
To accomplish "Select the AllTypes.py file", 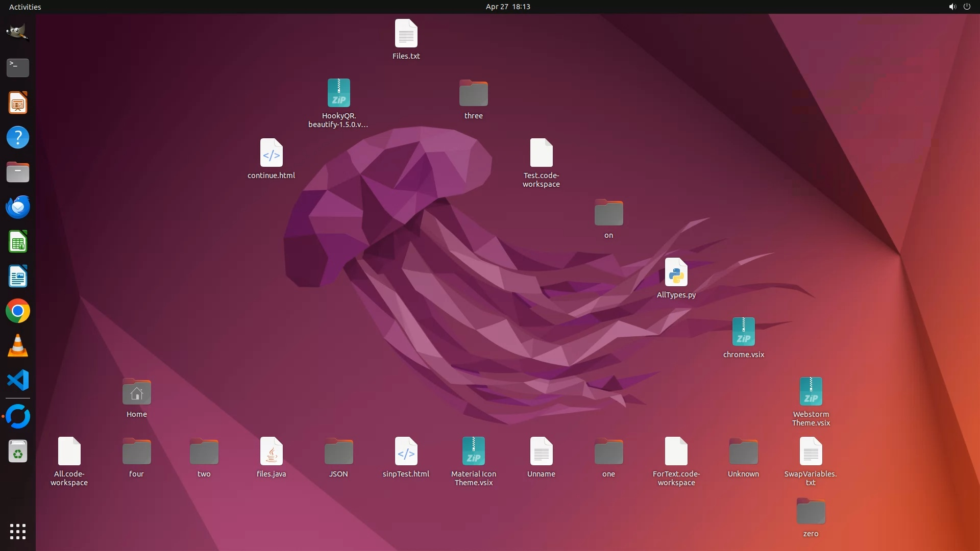I will [676, 273].
